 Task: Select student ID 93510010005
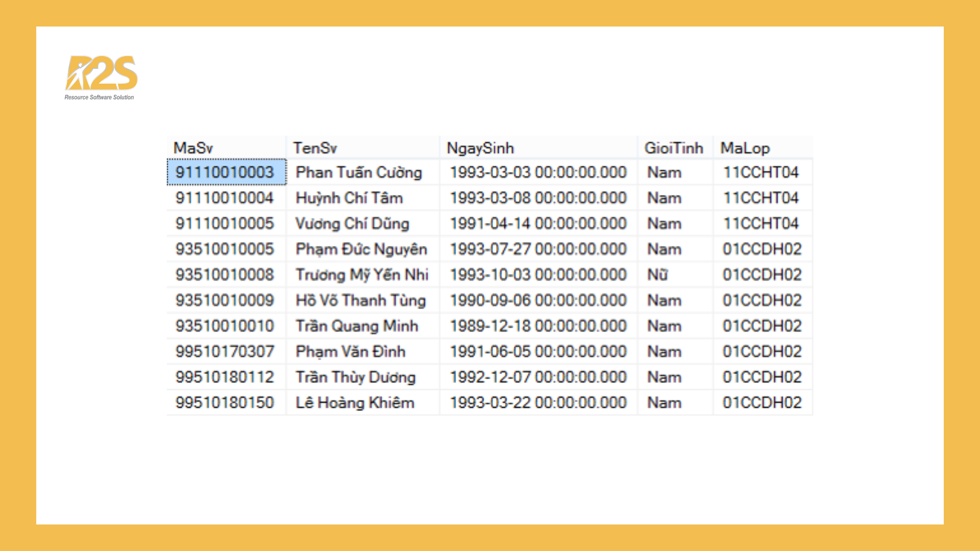(x=225, y=249)
